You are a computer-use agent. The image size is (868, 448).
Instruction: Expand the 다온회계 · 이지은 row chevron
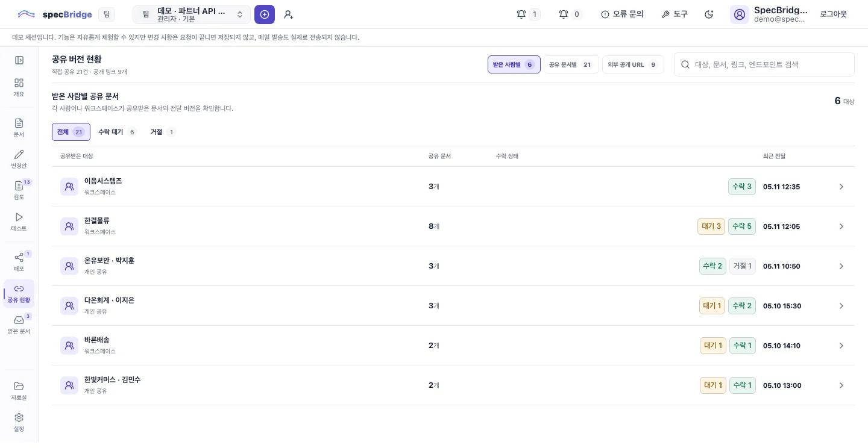(x=841, y=306)
